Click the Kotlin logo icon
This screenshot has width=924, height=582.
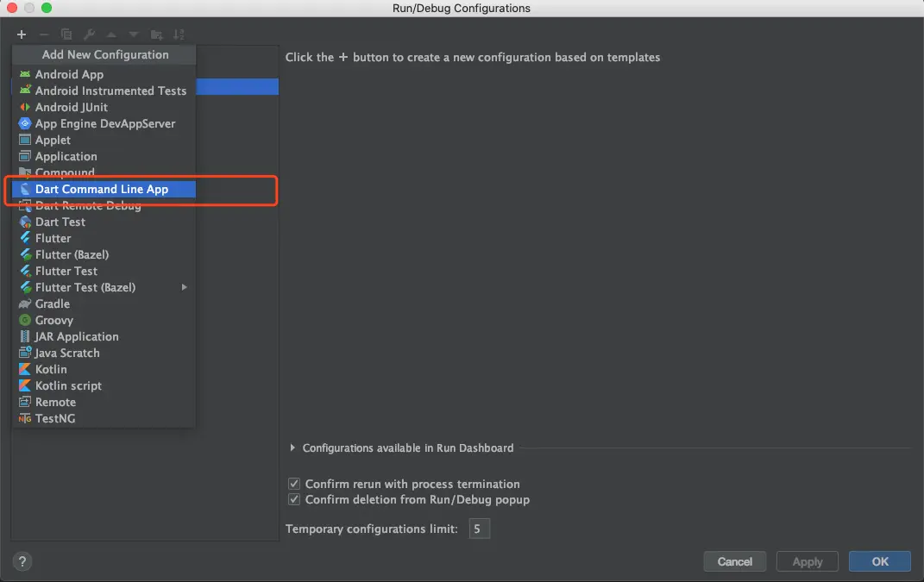point(25,369)
